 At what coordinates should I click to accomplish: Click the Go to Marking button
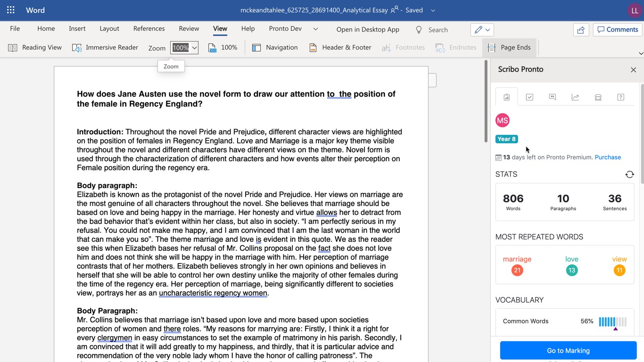click(x=568, y=351)
